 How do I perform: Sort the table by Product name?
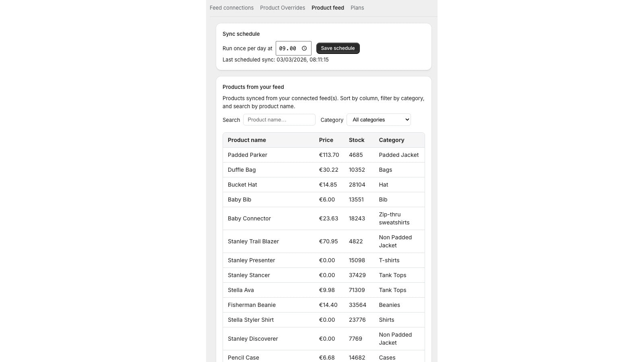coord(247,140)
